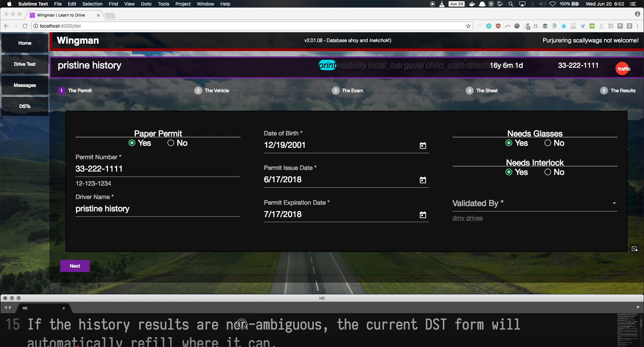Select No for Needs Glasses
Image resolution: width=644 pixels, height=347 pixels.
point(548,143)
